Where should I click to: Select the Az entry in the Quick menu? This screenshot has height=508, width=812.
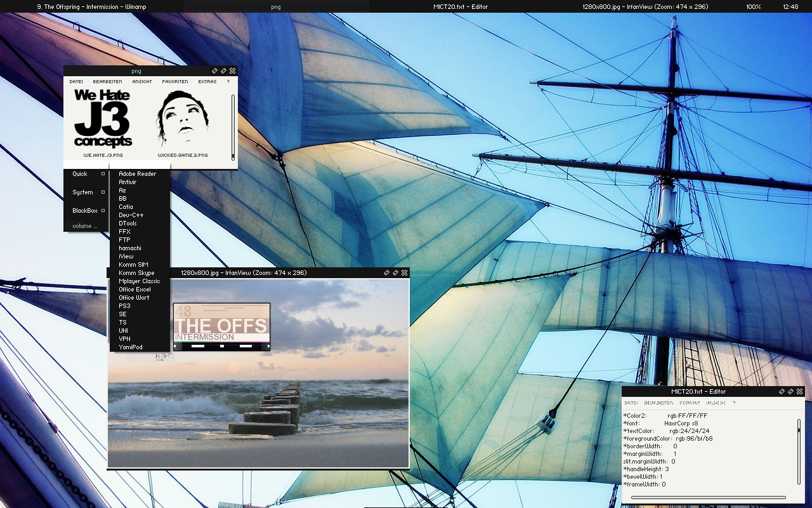(140, 190)
